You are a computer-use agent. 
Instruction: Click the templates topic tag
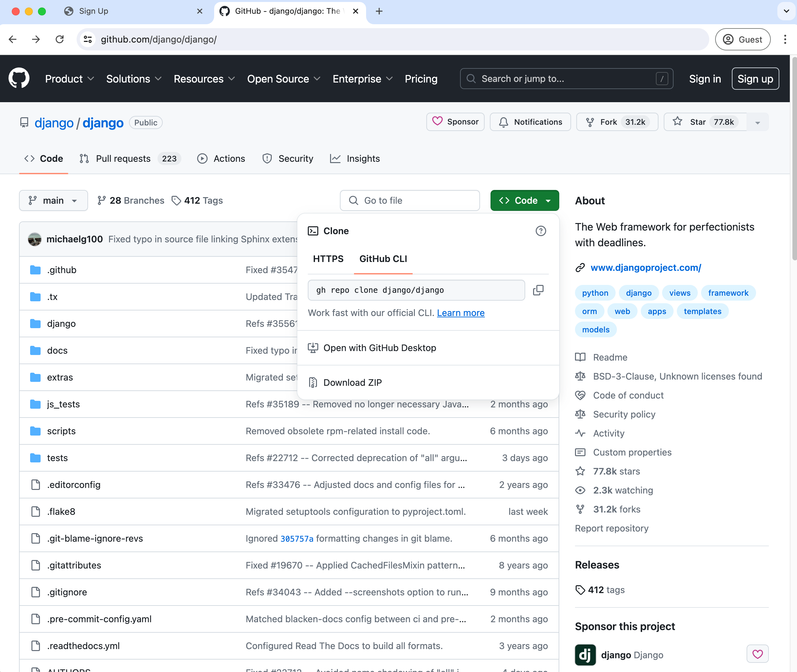pyautogui.click(x=702, y=311)
